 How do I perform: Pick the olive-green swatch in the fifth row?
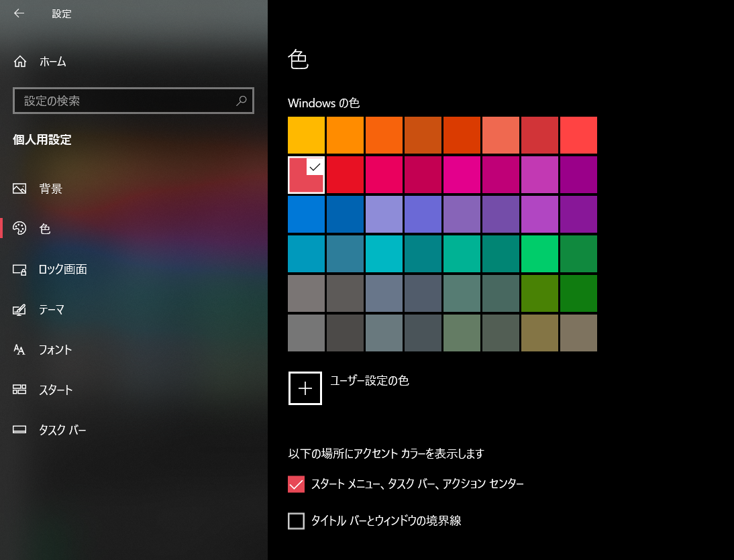pos(539,293)
